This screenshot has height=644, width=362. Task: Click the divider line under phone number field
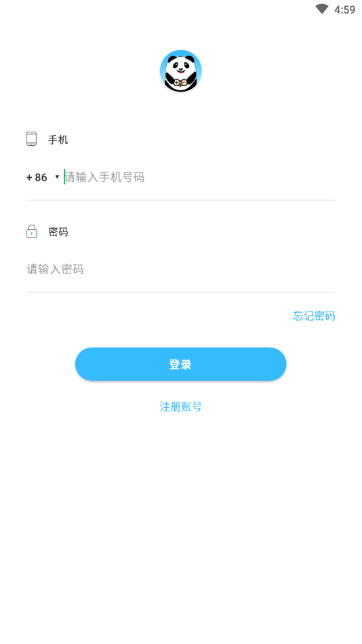181,200
